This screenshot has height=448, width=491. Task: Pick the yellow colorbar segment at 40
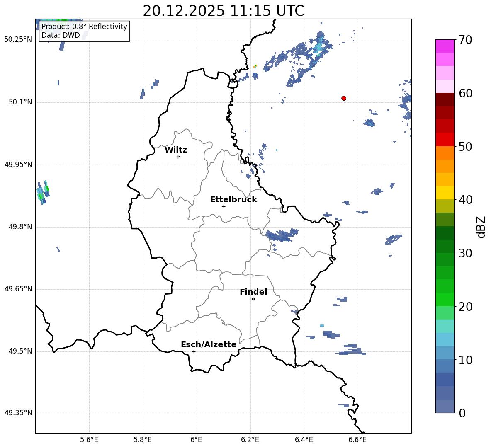(x=445, y=193)
